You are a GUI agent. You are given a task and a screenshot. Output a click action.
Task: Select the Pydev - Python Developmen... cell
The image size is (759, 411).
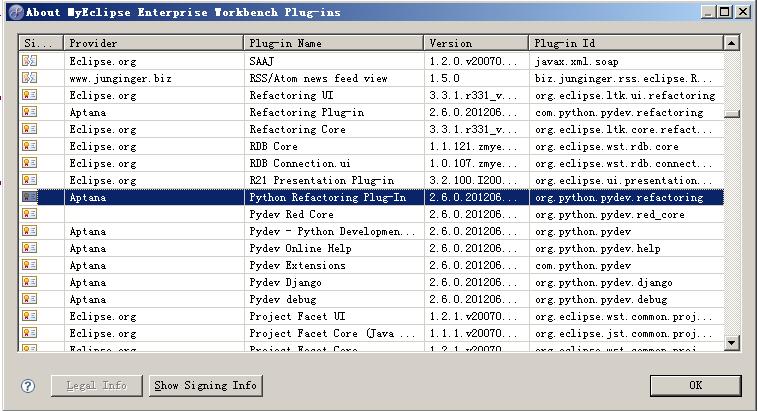tap(334, 231)
